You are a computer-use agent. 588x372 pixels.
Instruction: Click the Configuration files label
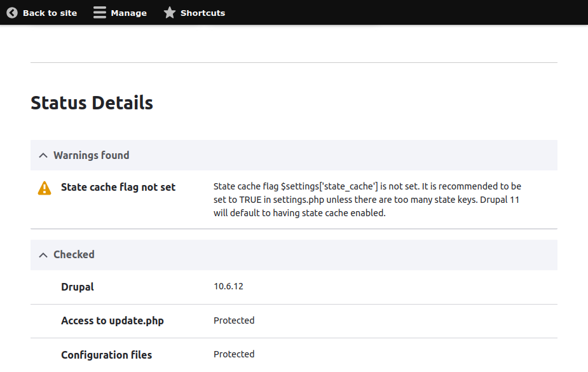click(107, 355)
